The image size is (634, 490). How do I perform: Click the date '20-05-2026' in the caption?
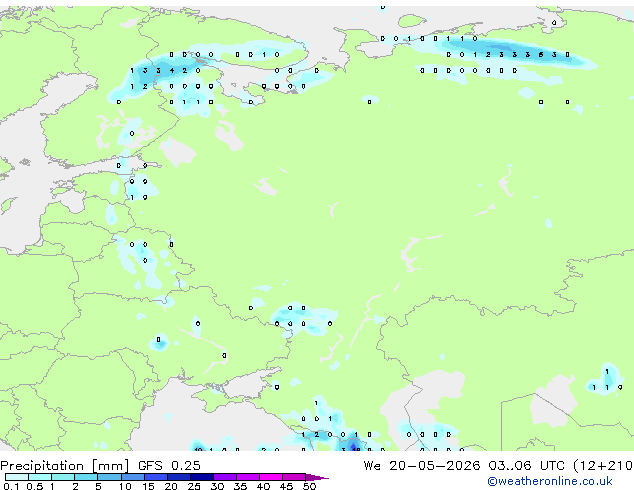(x=435, y=465)
